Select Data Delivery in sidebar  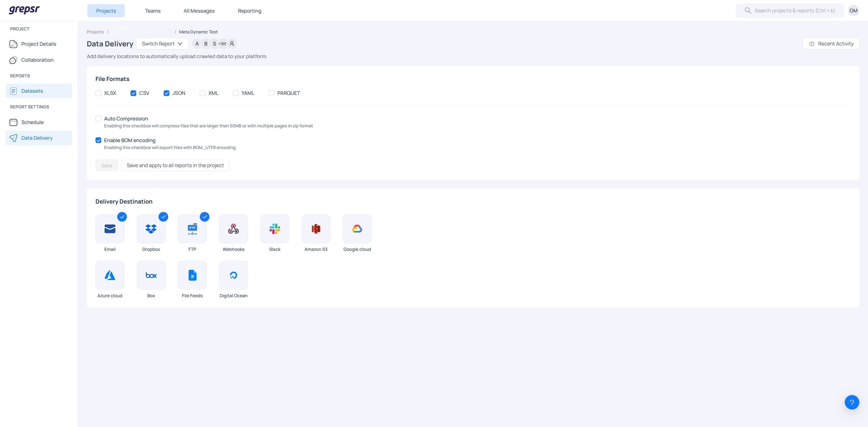pyautogui.click(x=39, y=138)
